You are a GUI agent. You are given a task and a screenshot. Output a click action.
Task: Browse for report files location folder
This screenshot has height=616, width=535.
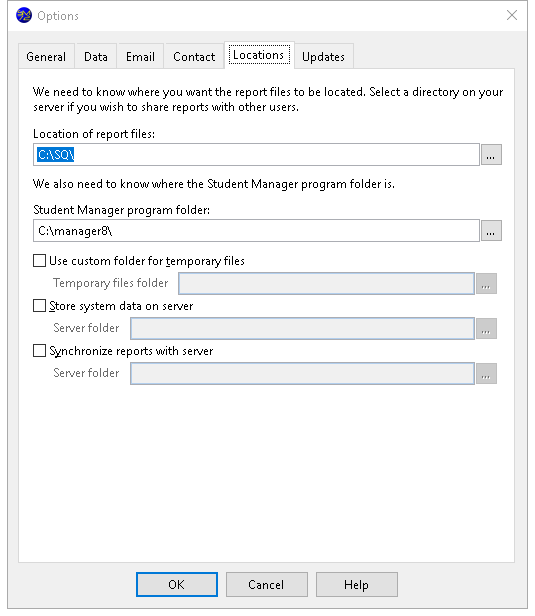[x=491, y=155]
